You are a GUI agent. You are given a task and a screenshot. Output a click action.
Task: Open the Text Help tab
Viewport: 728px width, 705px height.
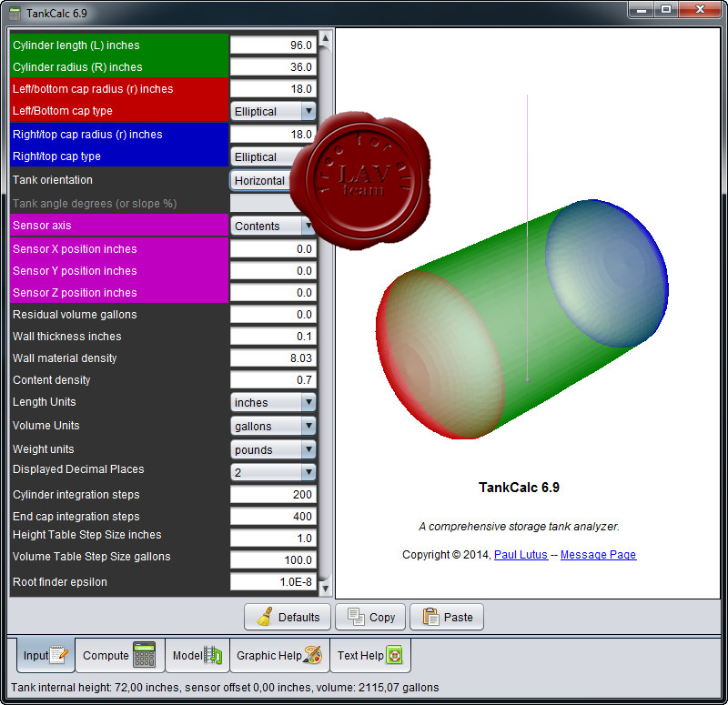[370, 655]
